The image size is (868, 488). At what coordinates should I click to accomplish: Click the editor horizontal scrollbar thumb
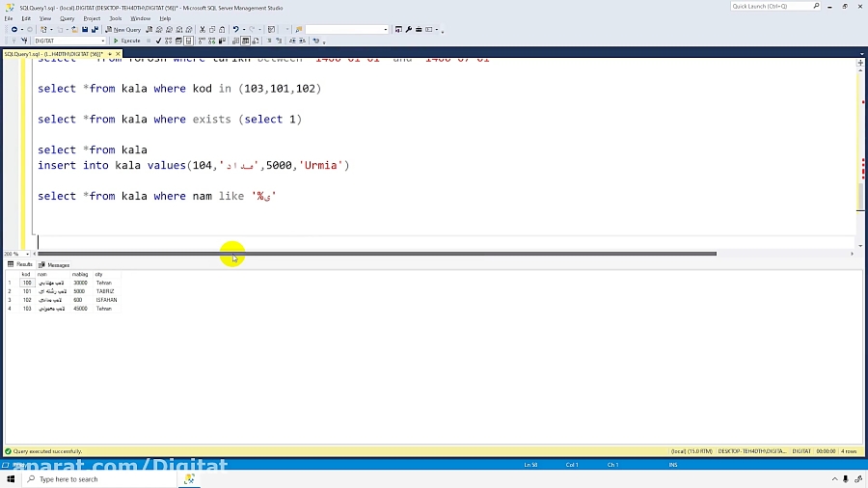[x=377, y=254]
